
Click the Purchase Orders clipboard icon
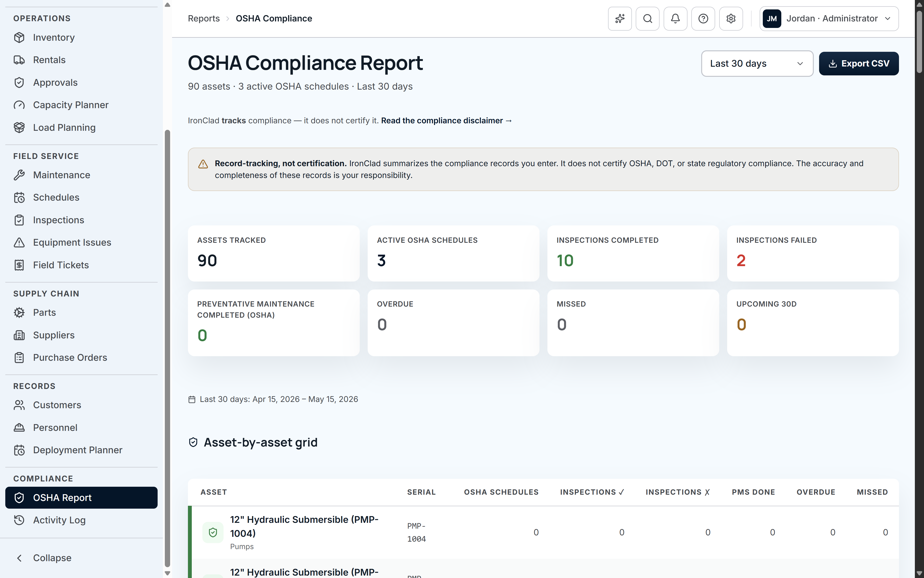19,357
